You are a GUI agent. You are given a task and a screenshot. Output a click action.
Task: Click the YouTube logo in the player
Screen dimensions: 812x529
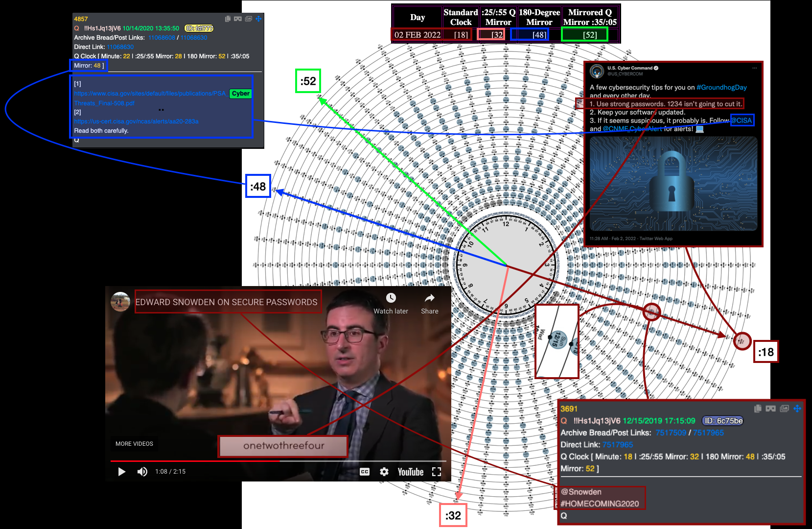click(x=411, y=472)
